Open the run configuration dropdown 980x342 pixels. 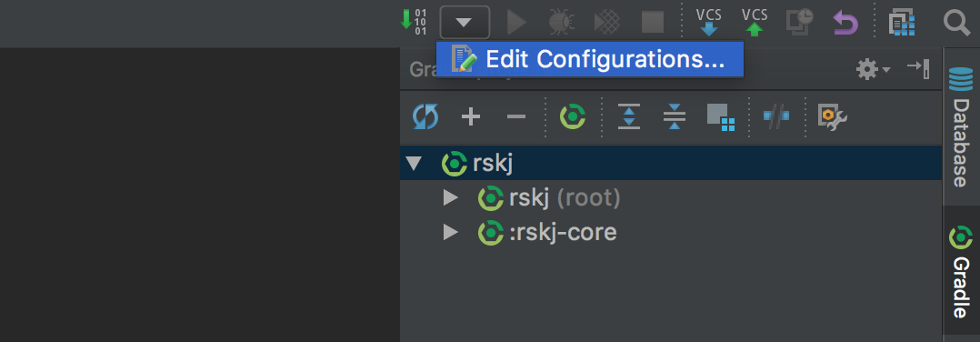click(x=465, y=23)
